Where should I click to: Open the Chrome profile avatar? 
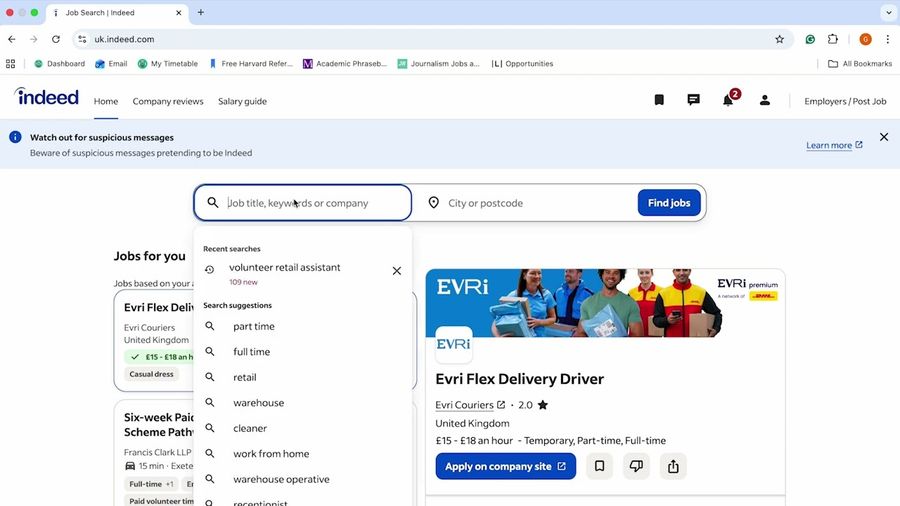[x=866, y=39]
